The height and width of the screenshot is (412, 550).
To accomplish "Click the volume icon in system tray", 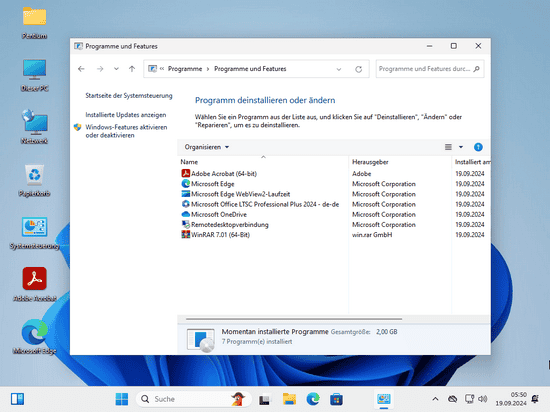I will (x=483, y=399).
